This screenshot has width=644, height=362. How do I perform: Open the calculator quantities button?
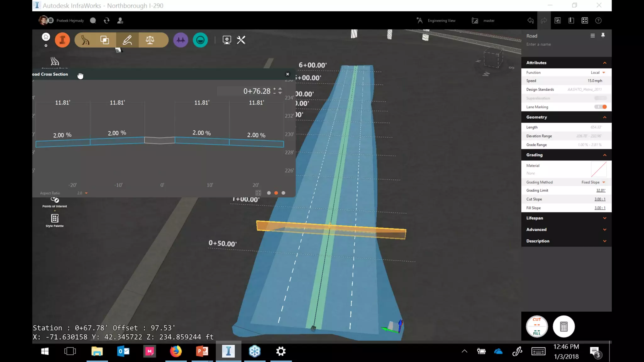pyautogui.click(x=564, y=326)
